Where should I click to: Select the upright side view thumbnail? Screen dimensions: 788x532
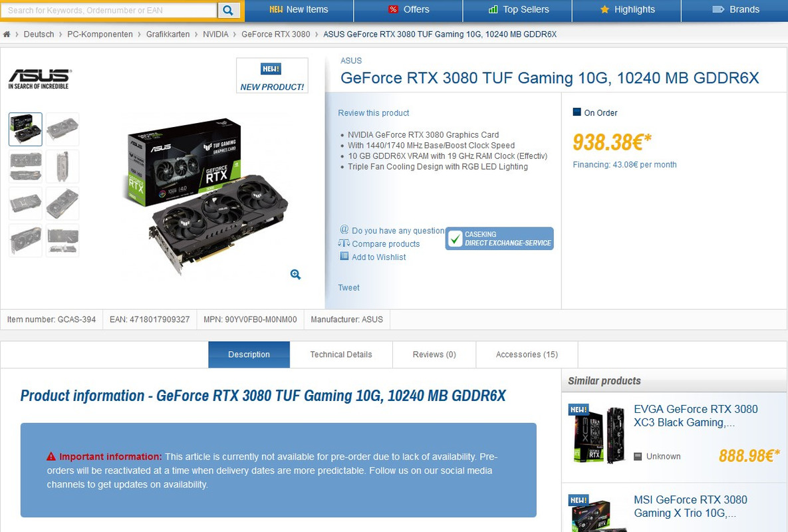coord(63,166)
